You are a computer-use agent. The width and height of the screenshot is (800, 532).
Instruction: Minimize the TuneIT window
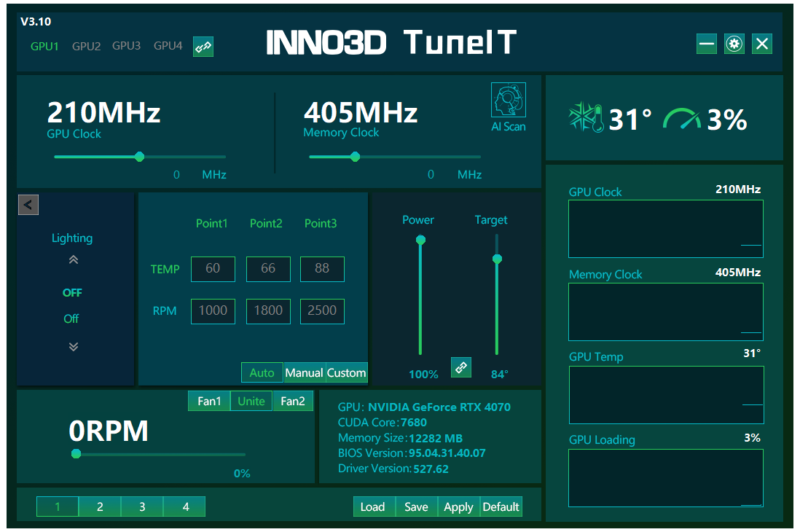[707, 44]
